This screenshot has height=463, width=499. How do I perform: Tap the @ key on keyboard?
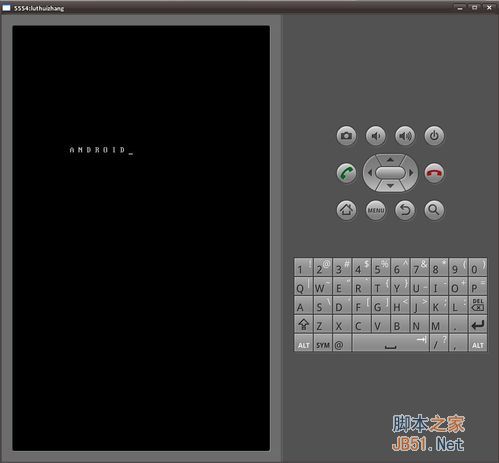pos(342,343)
